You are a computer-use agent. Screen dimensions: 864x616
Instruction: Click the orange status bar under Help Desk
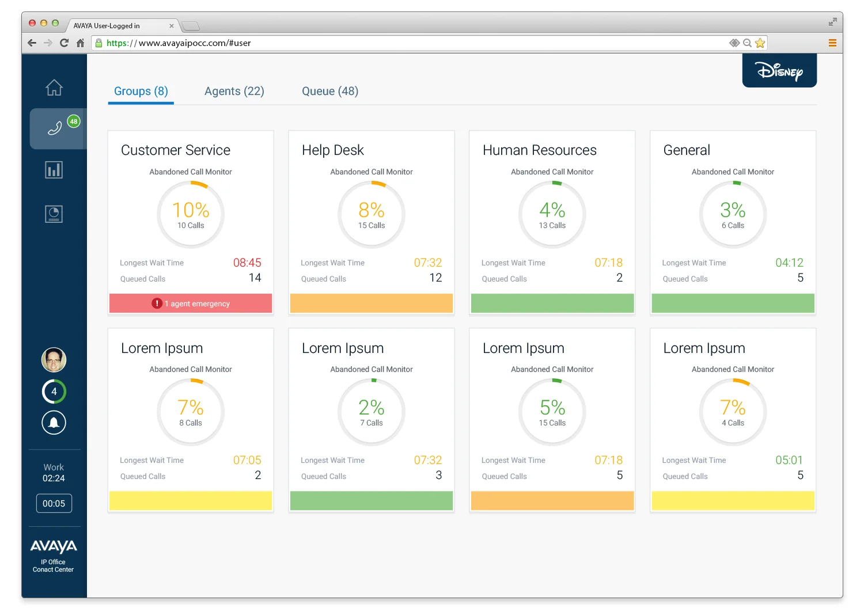(x=372, y=303)
